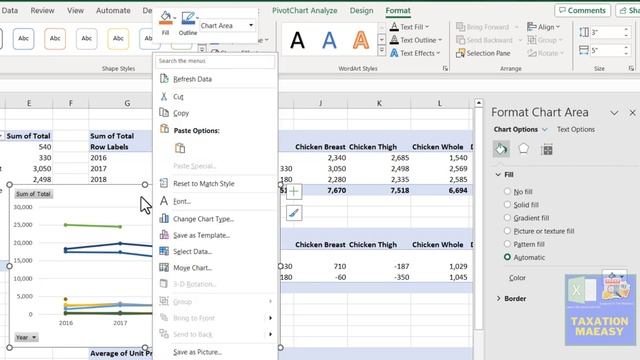Switch to the Design ribbon tab

361,11
